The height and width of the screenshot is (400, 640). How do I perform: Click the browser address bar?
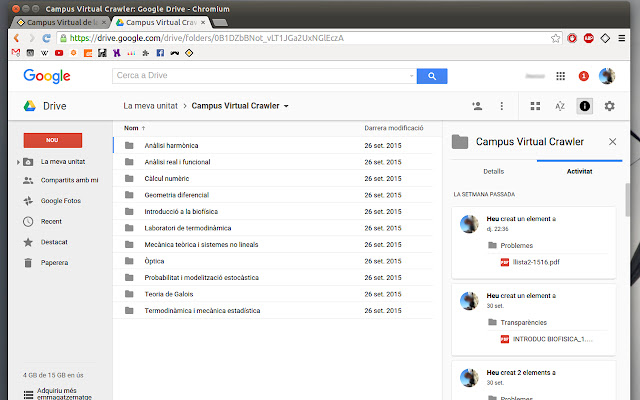[x=304, y=38]
